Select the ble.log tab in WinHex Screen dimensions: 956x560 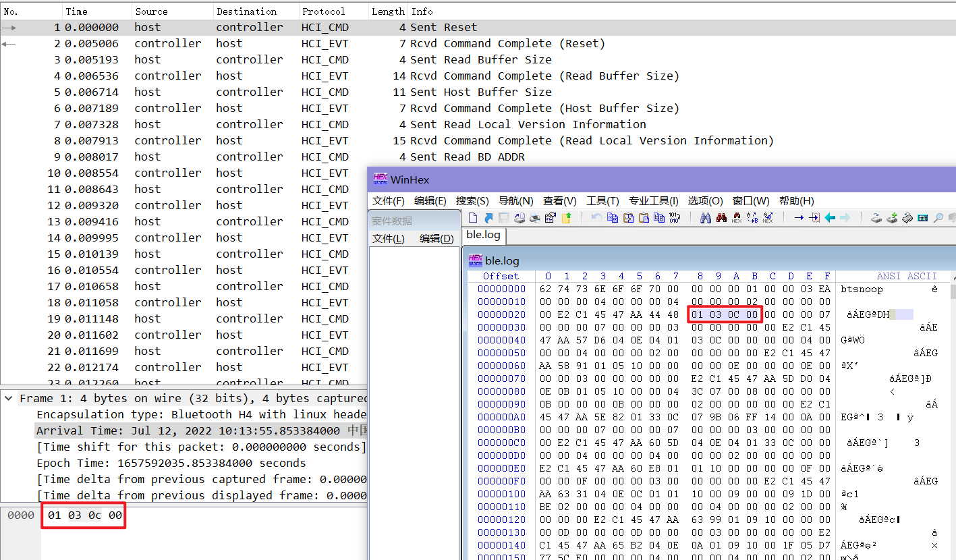483,235
